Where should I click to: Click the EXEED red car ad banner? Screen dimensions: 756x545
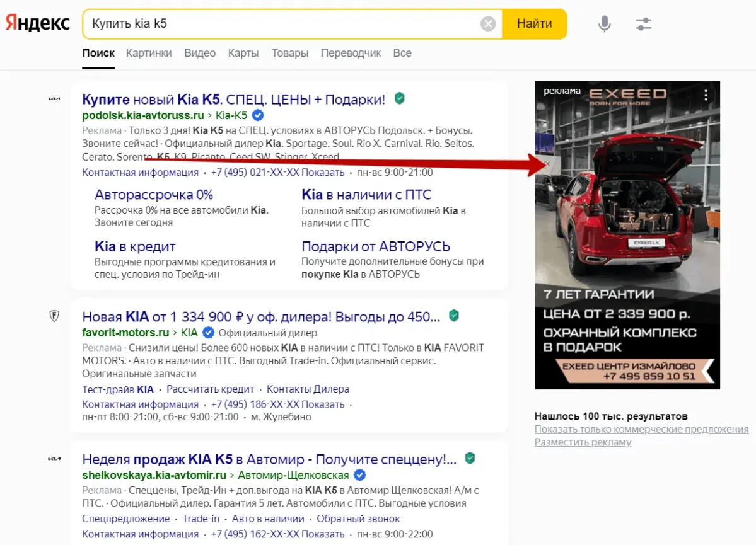[x=627, y=235]
